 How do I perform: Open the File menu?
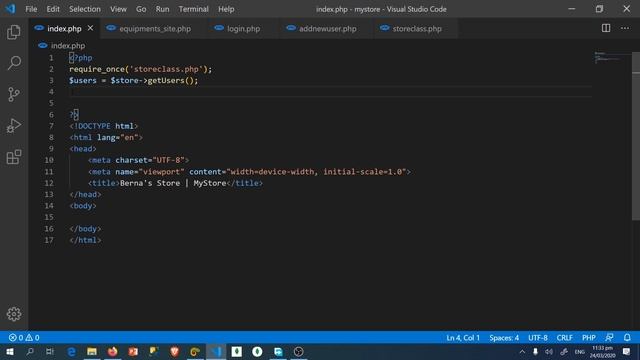31,9
